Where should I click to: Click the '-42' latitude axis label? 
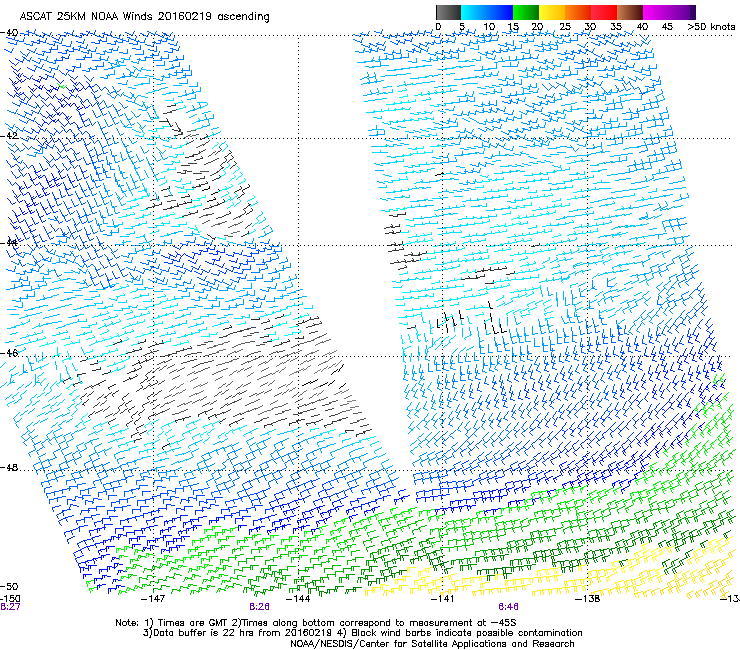tap(9, 136)
